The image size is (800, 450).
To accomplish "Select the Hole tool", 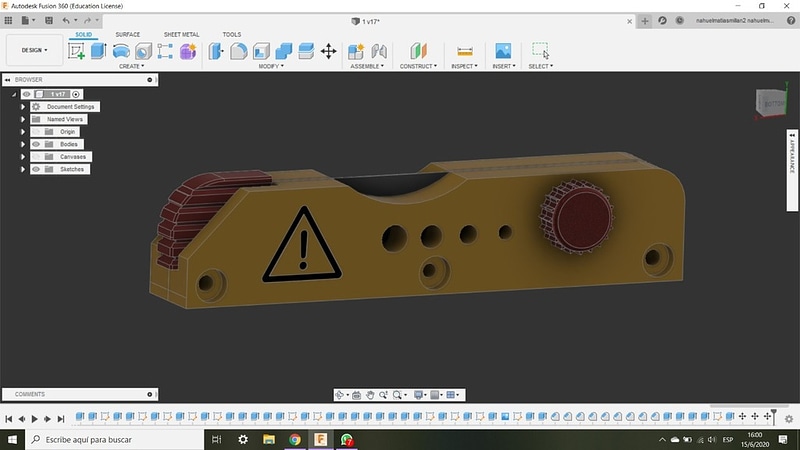I will click(x=143, y=51).
